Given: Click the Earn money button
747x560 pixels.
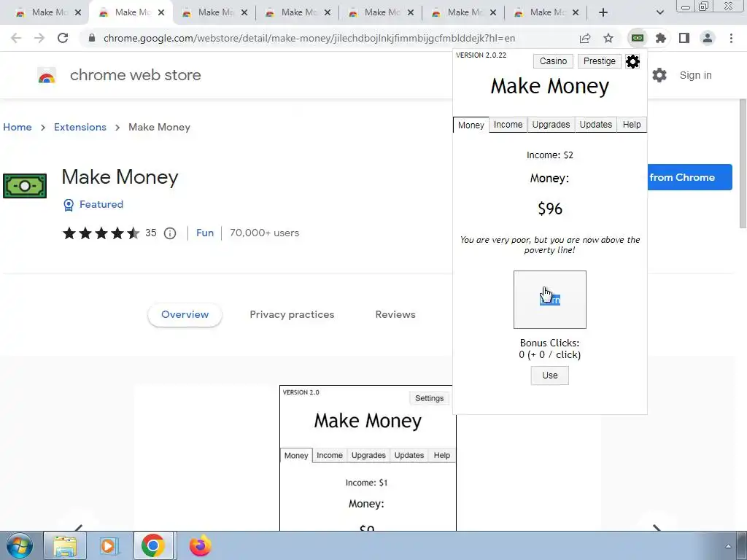Looking at the screenshot, I should click(550, 300).
